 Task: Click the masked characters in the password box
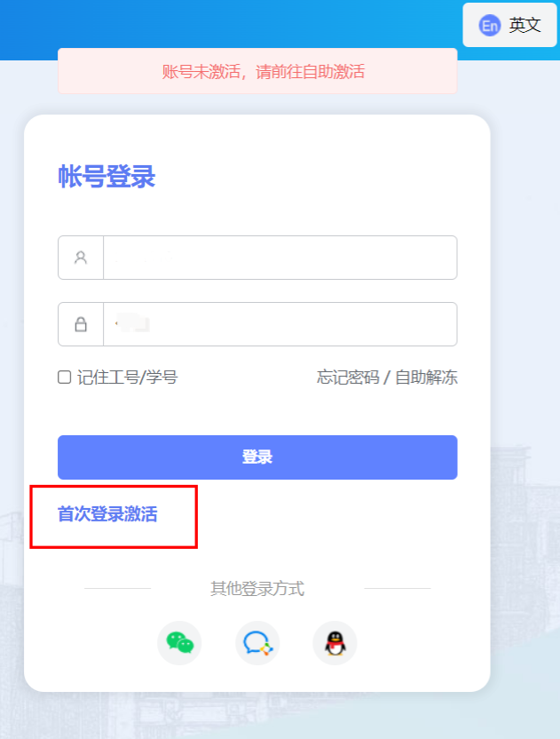pyautogui.click(x=133, y=324)
